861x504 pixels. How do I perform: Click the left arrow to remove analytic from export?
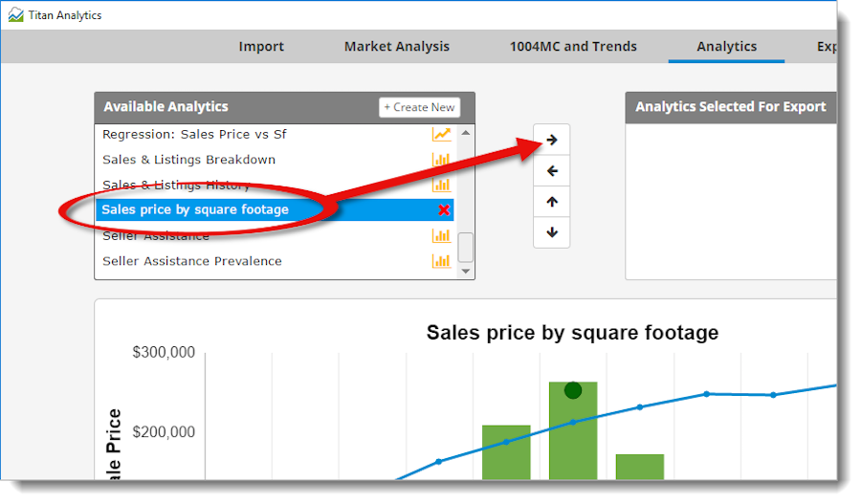click(x=552, y=171)
